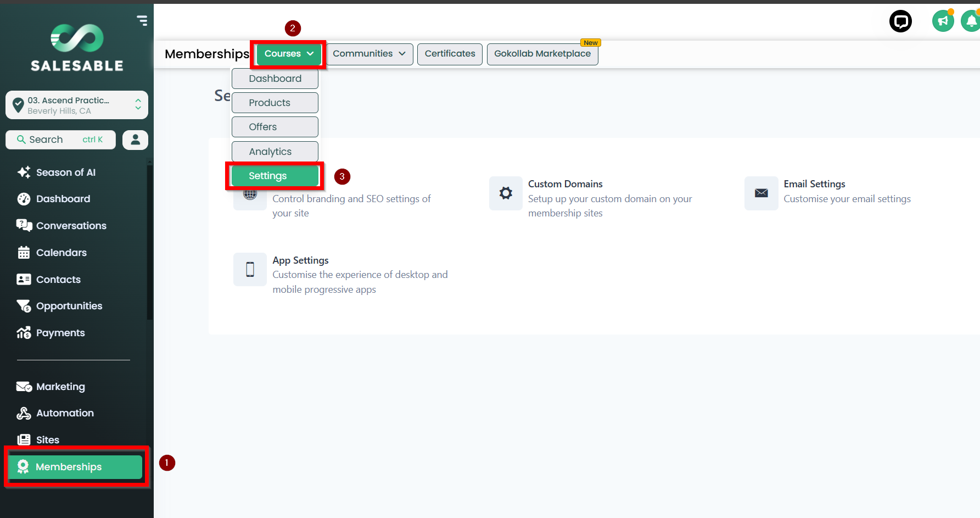
Task: Click the Search input field
Action: coord(60,140)
